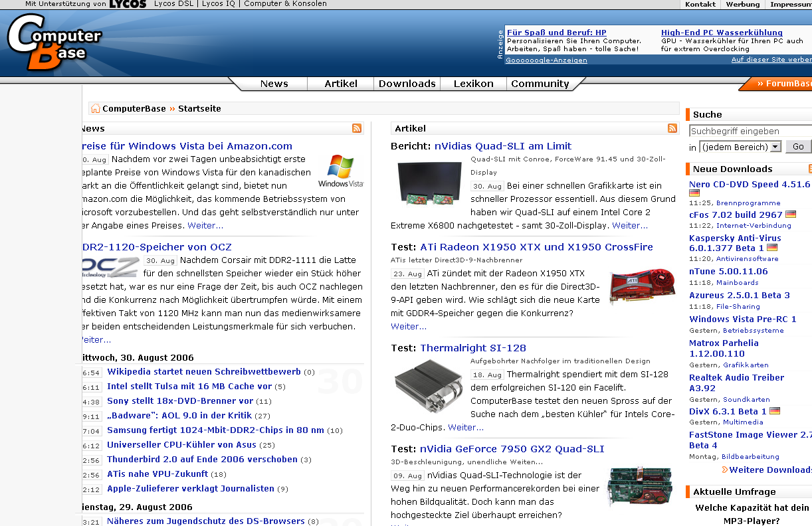Click the German flag next to DivX 6.3.1

775,411
